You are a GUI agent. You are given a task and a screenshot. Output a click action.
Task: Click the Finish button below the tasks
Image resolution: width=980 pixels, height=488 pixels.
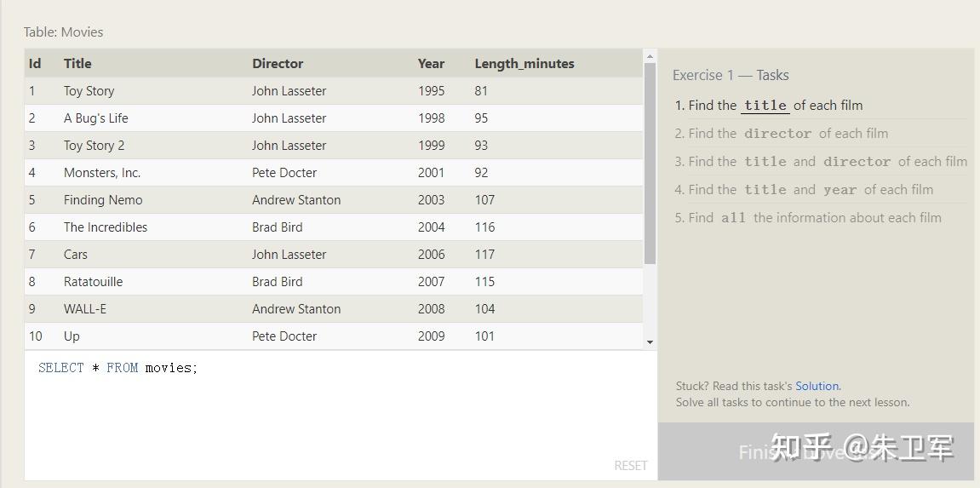coord(815,451)
